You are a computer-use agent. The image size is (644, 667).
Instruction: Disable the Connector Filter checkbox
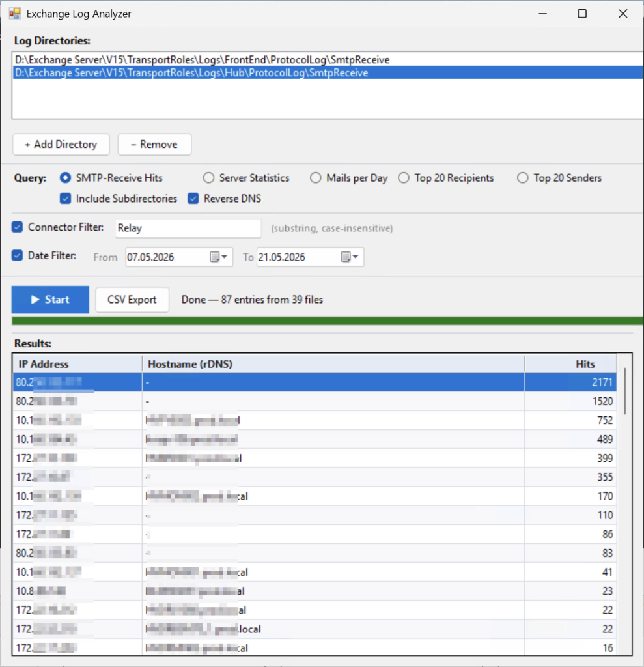coord(17,227)
